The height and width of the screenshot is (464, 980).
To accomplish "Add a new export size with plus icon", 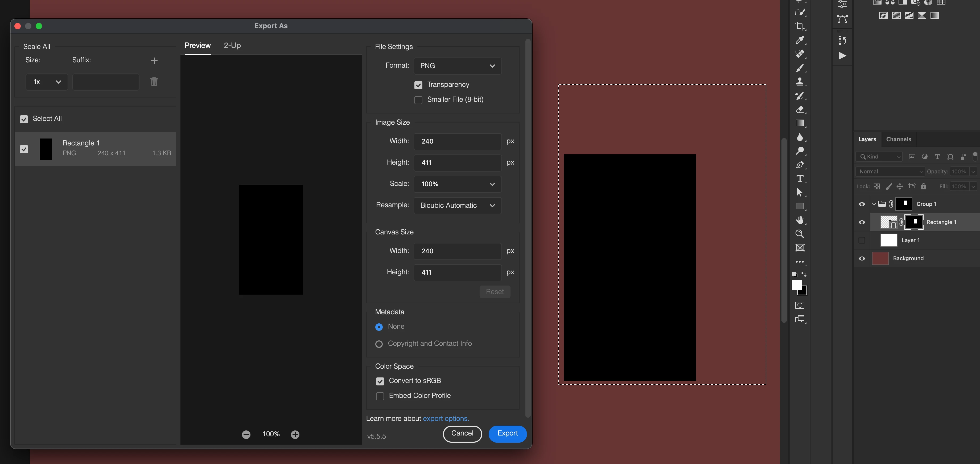I will (x=154, y=60).
